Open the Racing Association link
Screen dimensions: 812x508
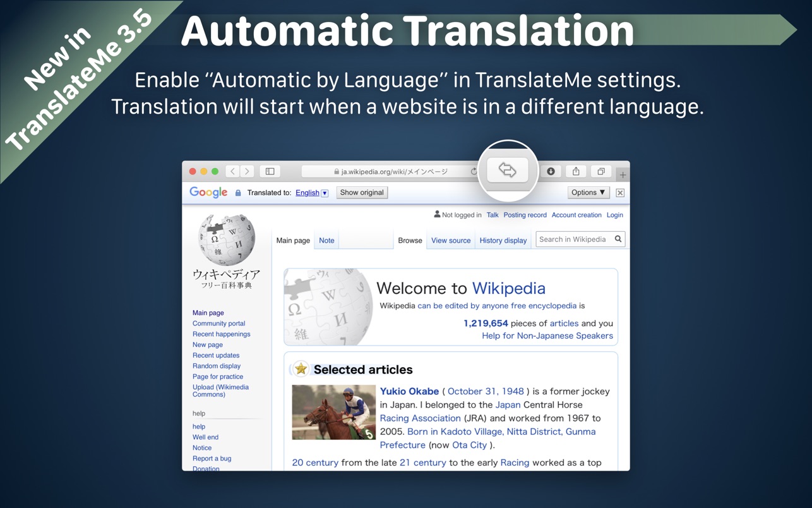(421, 418)
